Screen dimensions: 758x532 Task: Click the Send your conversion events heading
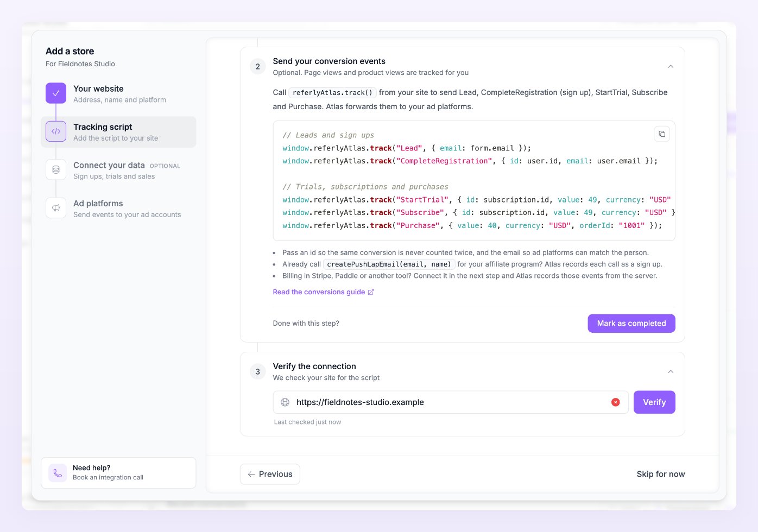click(x=329, y=61)
